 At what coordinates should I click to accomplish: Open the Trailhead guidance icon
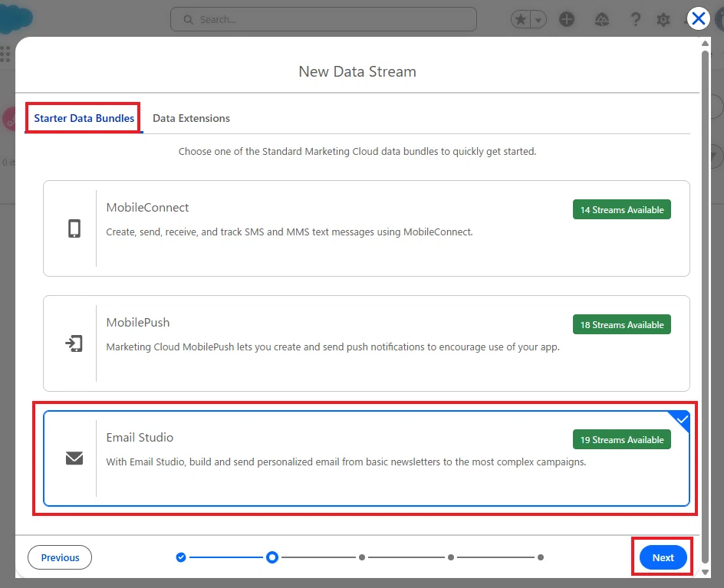tap(601, 19)
